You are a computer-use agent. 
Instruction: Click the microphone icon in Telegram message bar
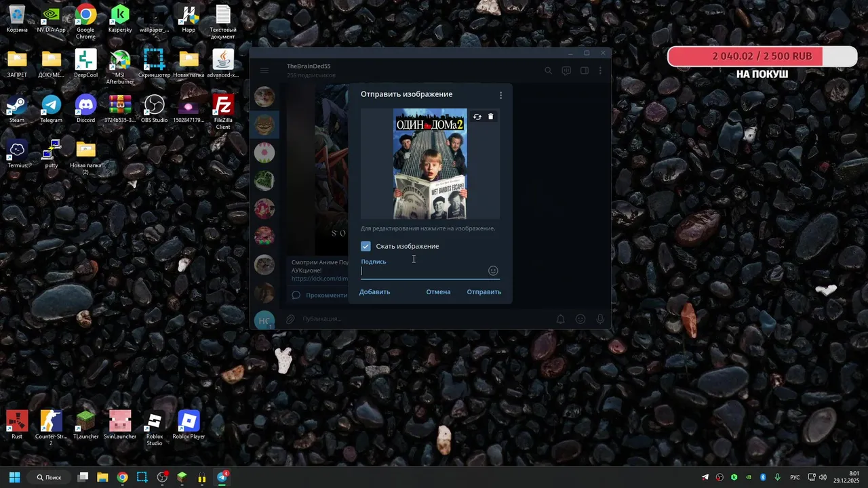(600, 319)
